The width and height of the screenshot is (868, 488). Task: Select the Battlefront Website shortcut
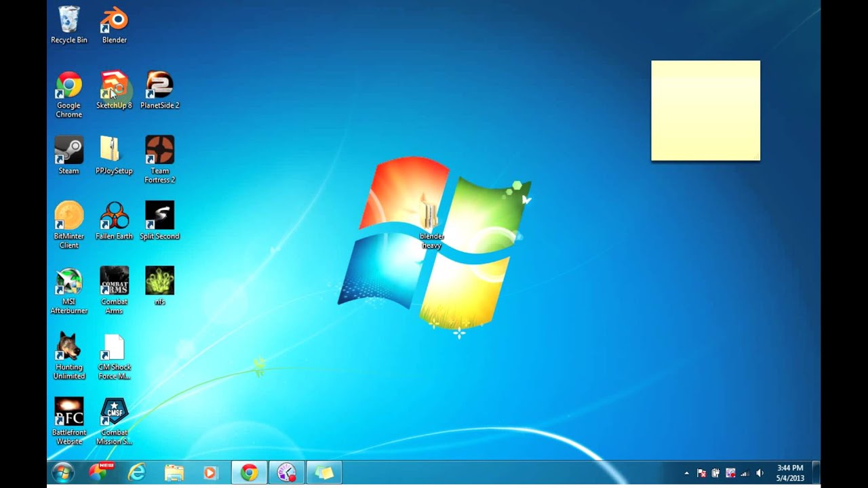coord(68,422)
